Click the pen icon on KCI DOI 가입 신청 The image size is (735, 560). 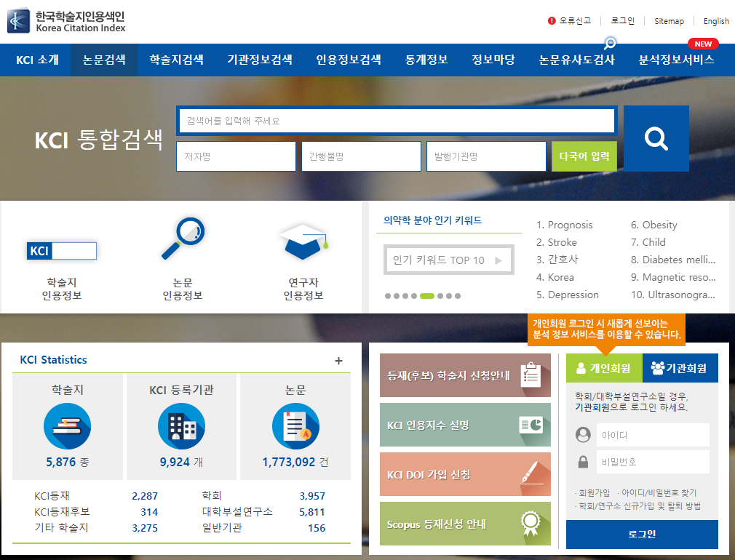[531, 473]
